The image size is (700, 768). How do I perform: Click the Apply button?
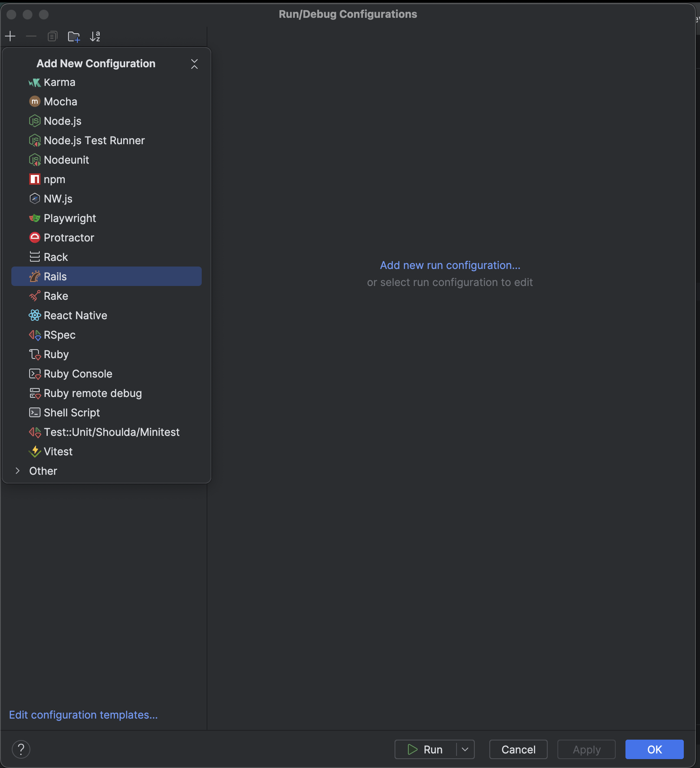click(587, 749)
